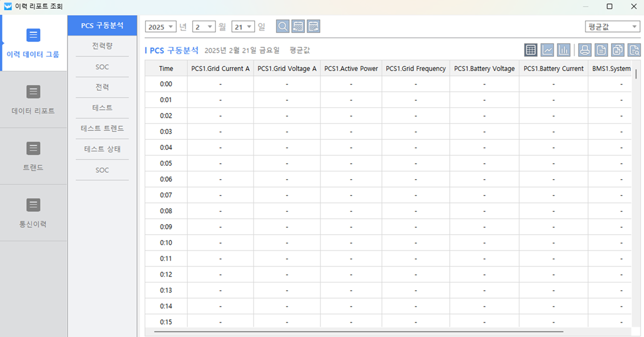Open the 평균값 aggregation dropdown
The image size is (644, 337).
coord(612,27)
